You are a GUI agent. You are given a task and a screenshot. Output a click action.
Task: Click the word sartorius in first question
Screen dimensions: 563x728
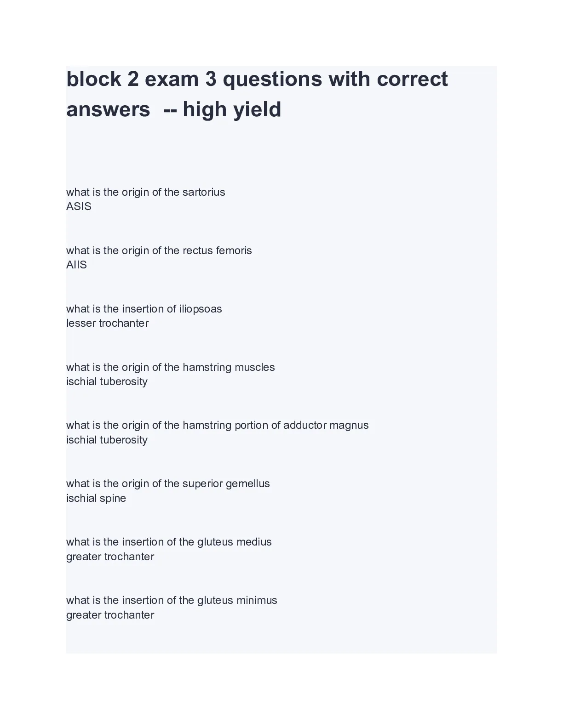pos(204,192)
